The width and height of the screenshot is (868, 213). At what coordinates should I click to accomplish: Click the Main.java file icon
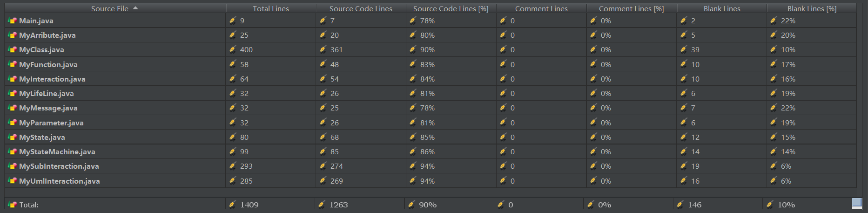(x=12, y=21)
